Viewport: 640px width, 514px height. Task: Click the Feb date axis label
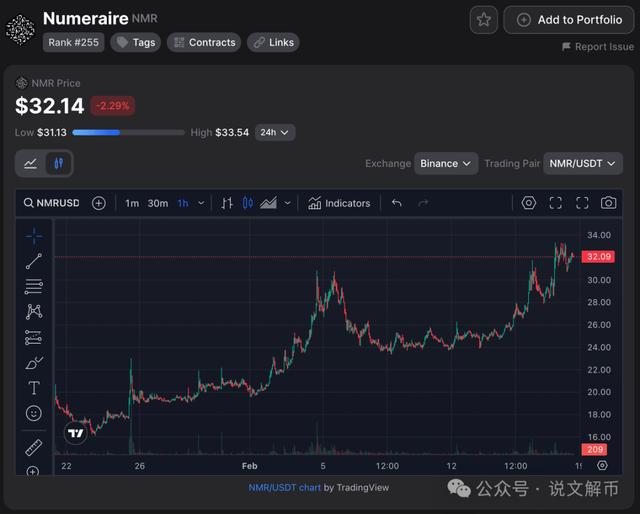pos(249,466)
